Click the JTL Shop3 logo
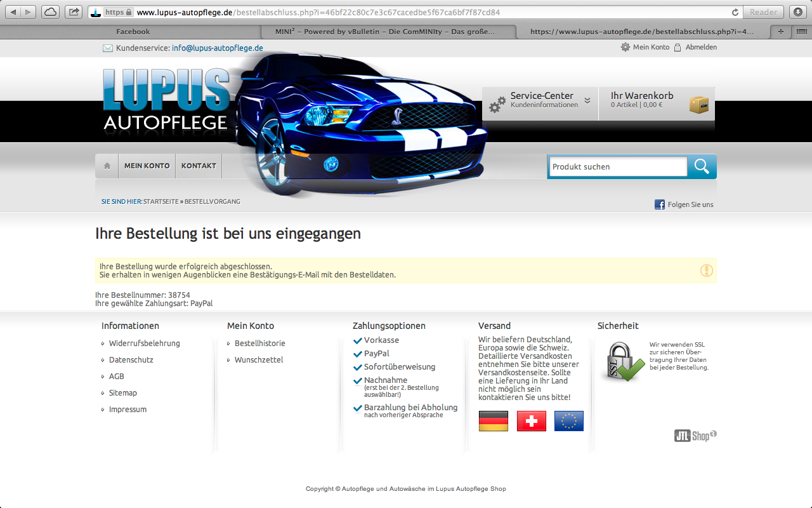Image resolution: width=812 pixels, height=508 pixels. [x=695, y=436]
